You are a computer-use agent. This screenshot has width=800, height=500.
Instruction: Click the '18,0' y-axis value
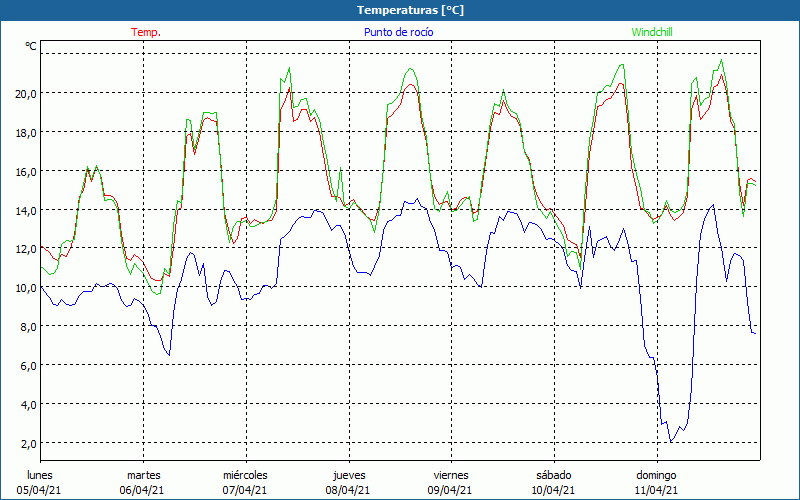26,132
